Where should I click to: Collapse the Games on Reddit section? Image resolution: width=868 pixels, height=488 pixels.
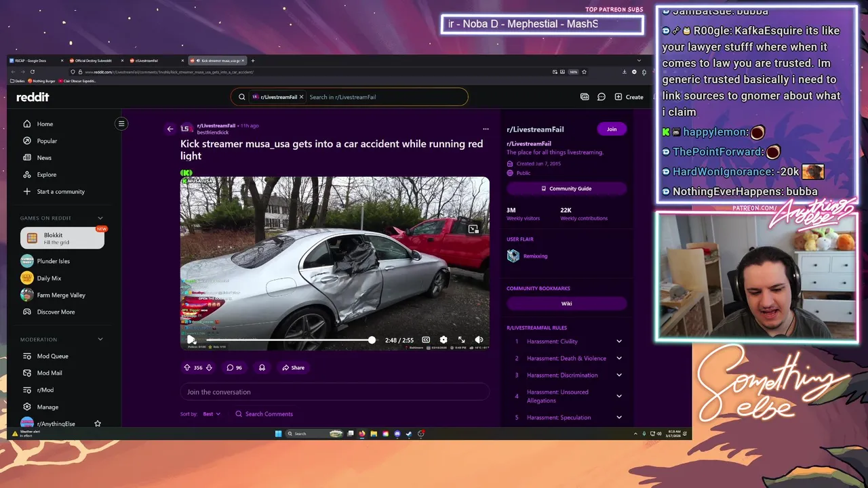pos(100,218)
